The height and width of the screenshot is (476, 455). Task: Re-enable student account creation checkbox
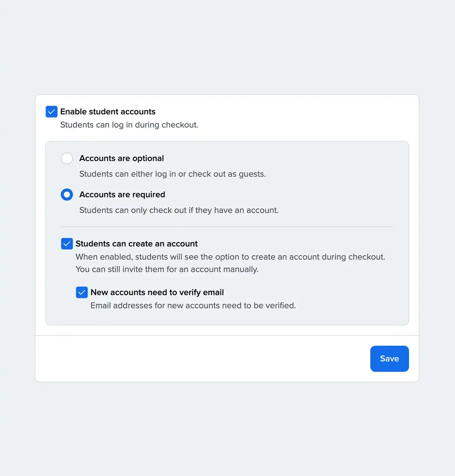click(x=67, y=244)
